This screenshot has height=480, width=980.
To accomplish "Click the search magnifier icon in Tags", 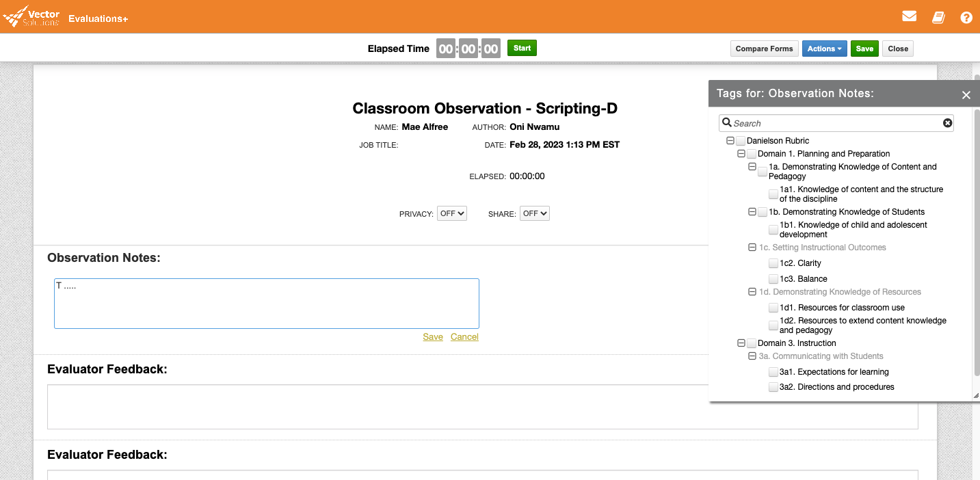I will click(727, 123).
